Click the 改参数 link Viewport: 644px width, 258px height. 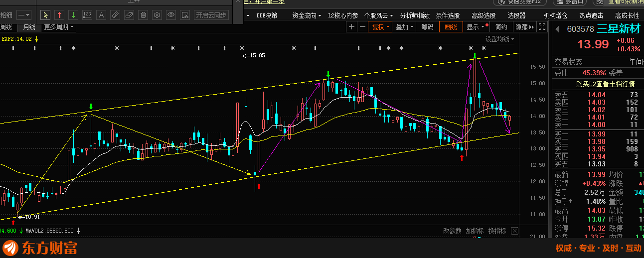pos(452,231)
